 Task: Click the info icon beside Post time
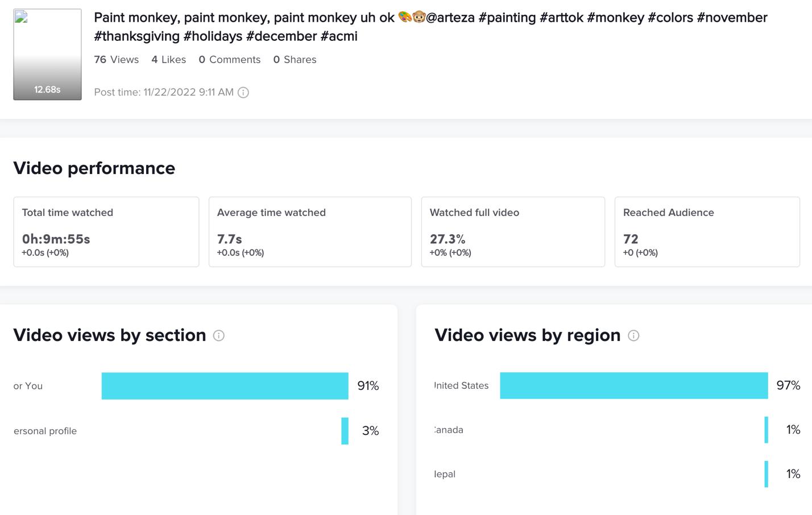(243, 93)
